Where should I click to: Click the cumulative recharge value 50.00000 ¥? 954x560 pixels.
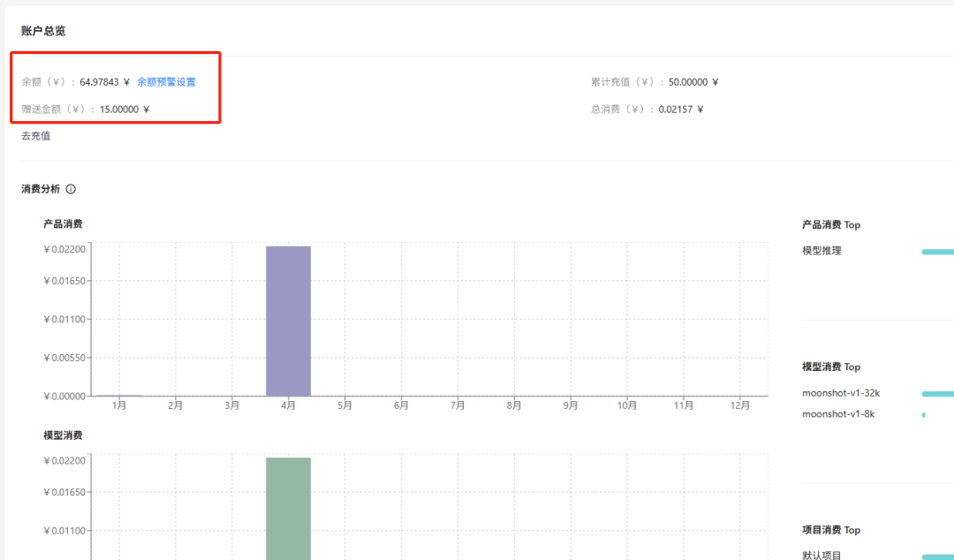[693, 82]
